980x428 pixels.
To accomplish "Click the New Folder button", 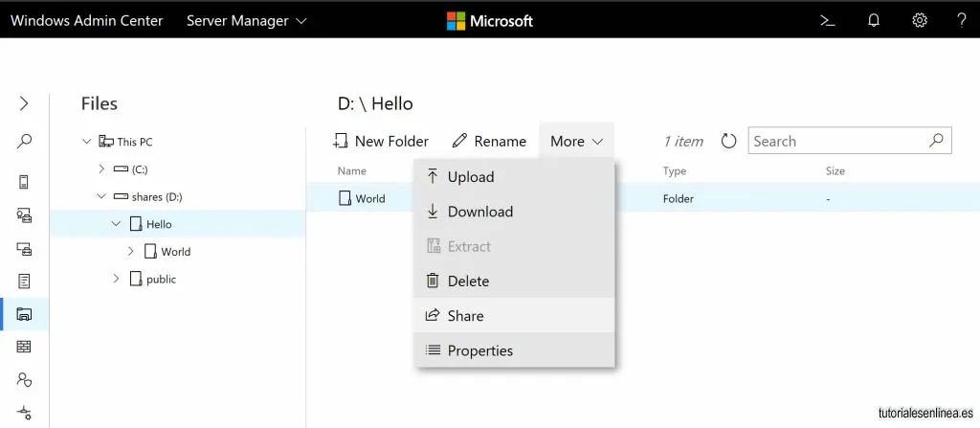I will [x=381, y=142].
